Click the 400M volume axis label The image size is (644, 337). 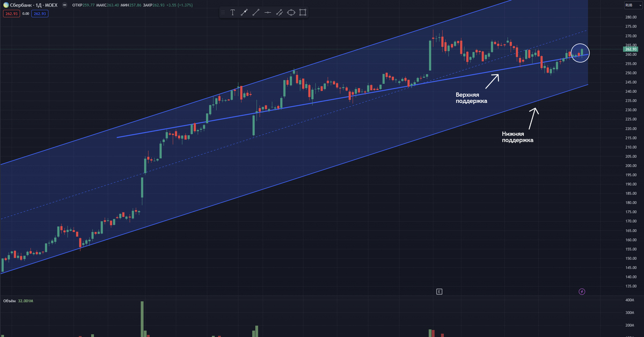click(x=629, y=299)
